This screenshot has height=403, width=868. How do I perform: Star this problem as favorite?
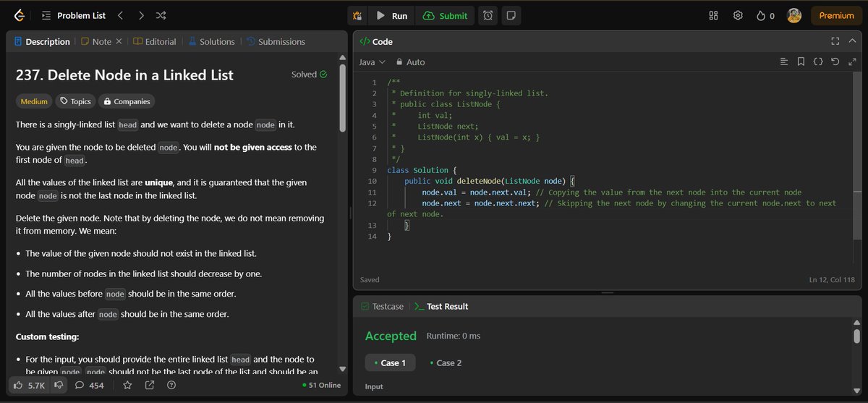[127, 385]
